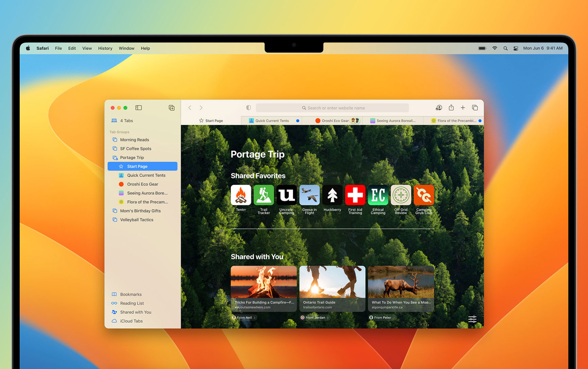Select Flora of the Precam... in sidebar
The image size is (588, 369).
142,202
